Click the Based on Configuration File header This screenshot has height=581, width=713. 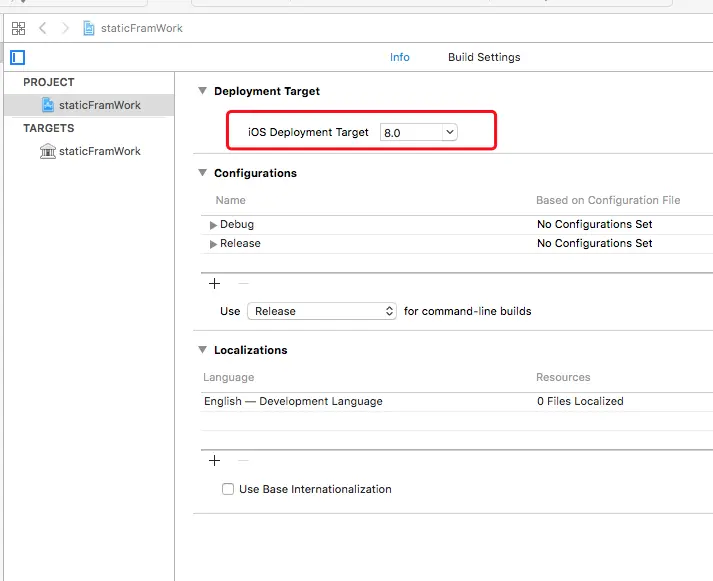[x=608, y=200]
